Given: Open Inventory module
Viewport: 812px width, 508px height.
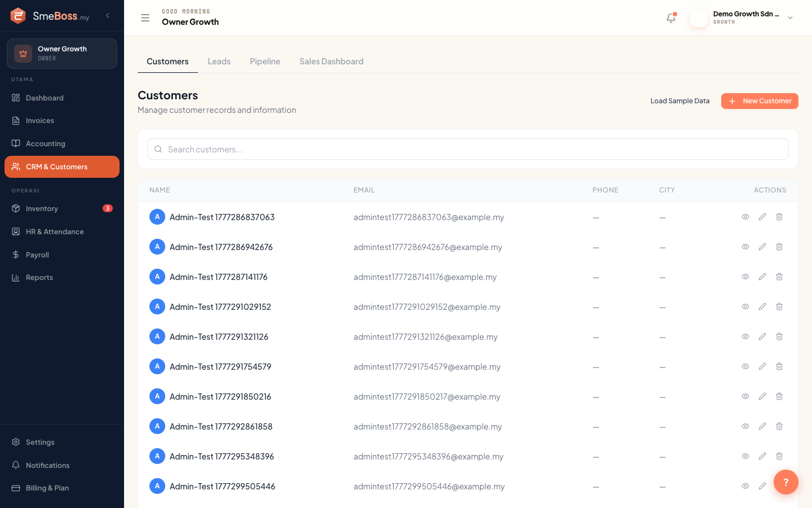Looking at the screenshot, I should (62, 209).
